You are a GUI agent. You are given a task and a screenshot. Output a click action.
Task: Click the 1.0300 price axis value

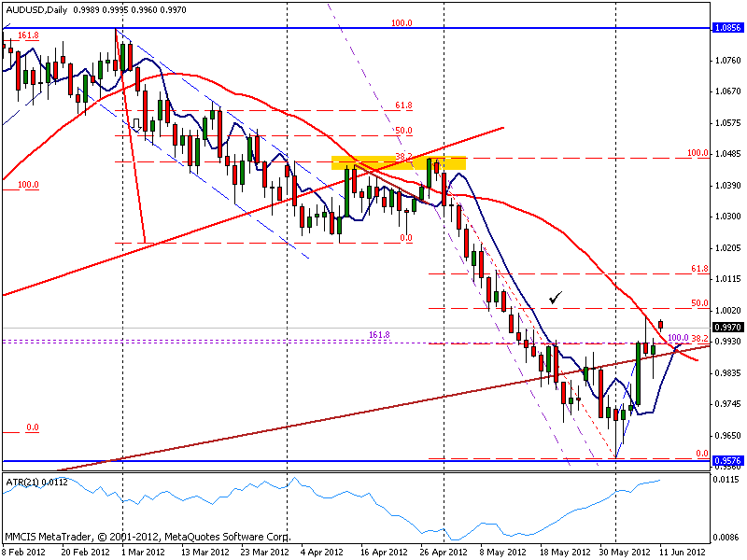pyautogui.click(x=728, y=217)
